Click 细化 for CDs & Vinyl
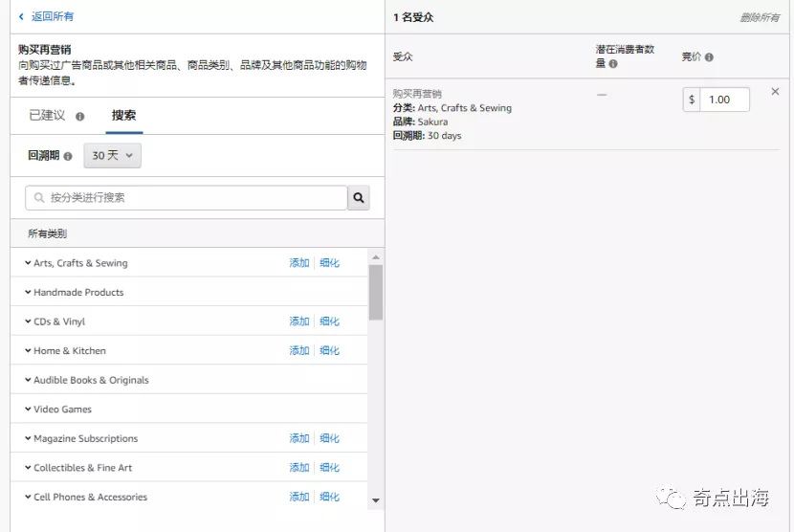The image size is (794, 532). (x=330, y=321)
